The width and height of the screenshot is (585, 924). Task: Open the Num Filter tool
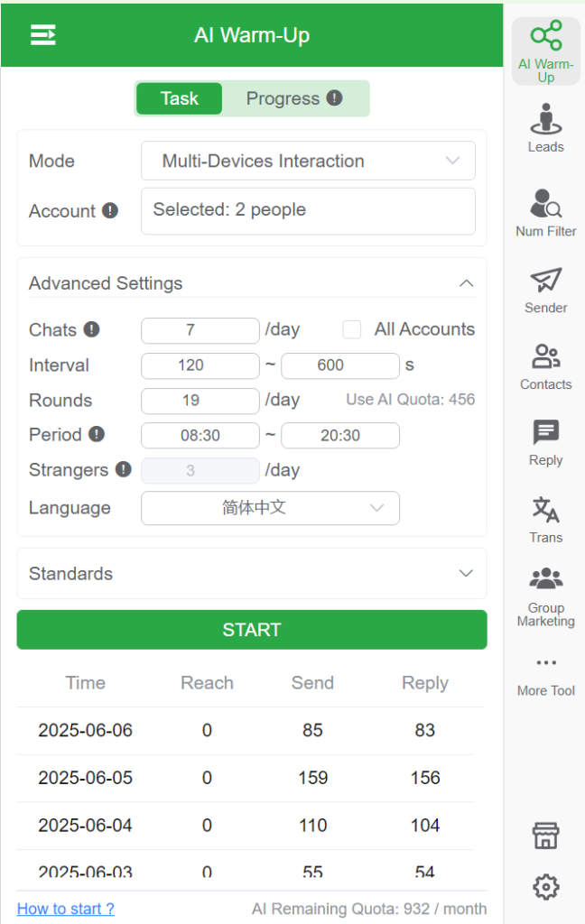pyautogui.click(x=545, y=213)
